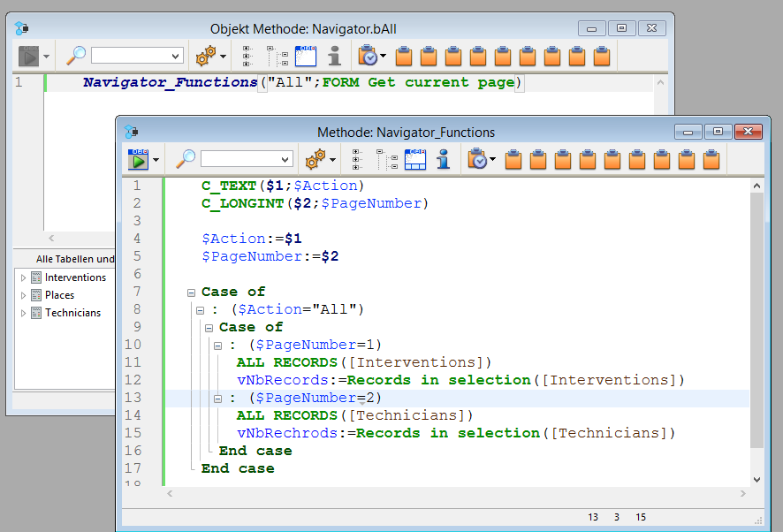
Task: Expand the Technicians table node
Action: [x=24, y=313]
